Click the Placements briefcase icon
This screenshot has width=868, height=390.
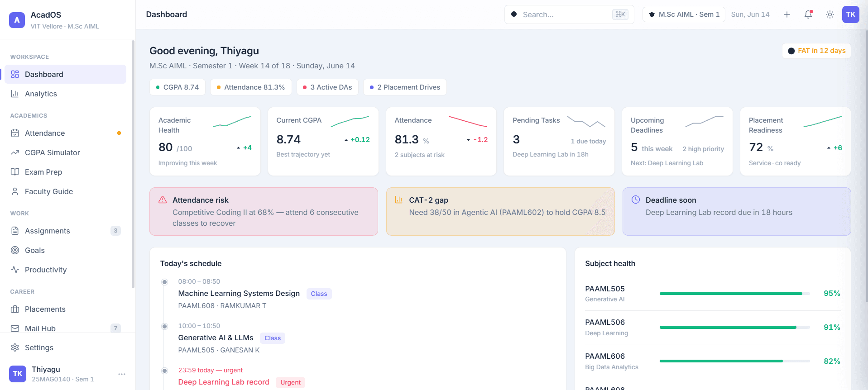click(x=15, y=309)
